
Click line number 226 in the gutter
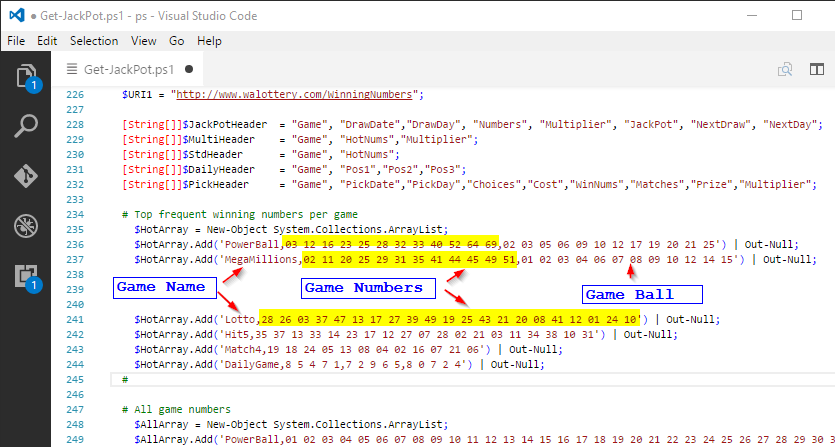(x=75, y=95)
